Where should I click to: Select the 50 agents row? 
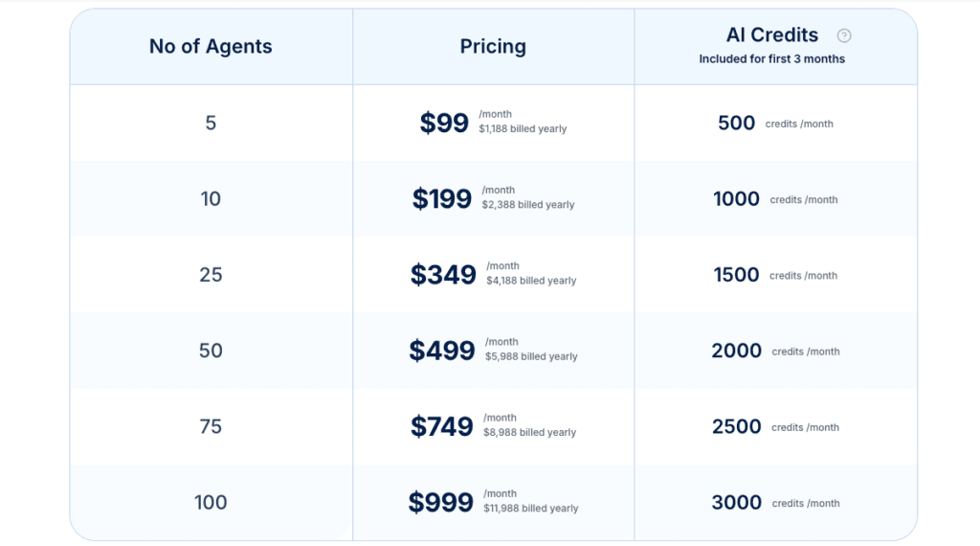tap(493, 351)
